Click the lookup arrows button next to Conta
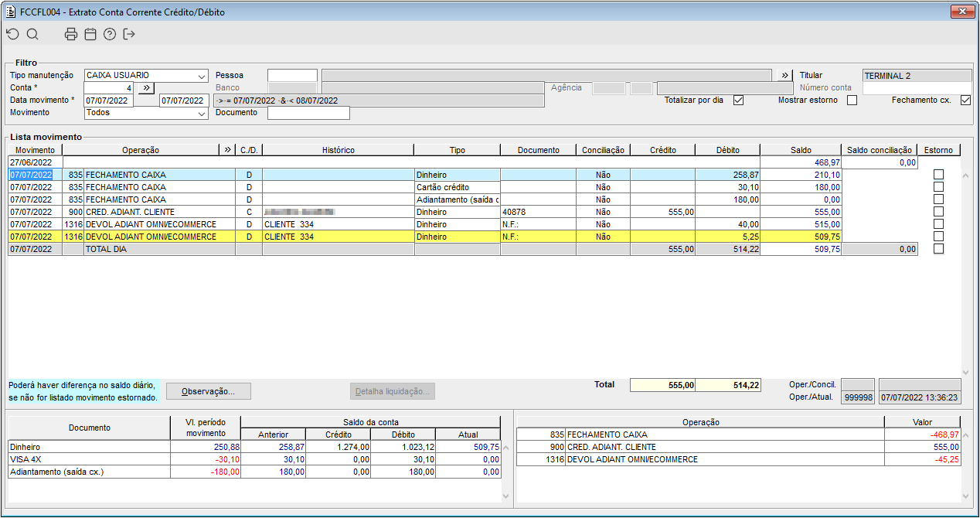This screenshot has height=518, width=980. coord(147,88)
